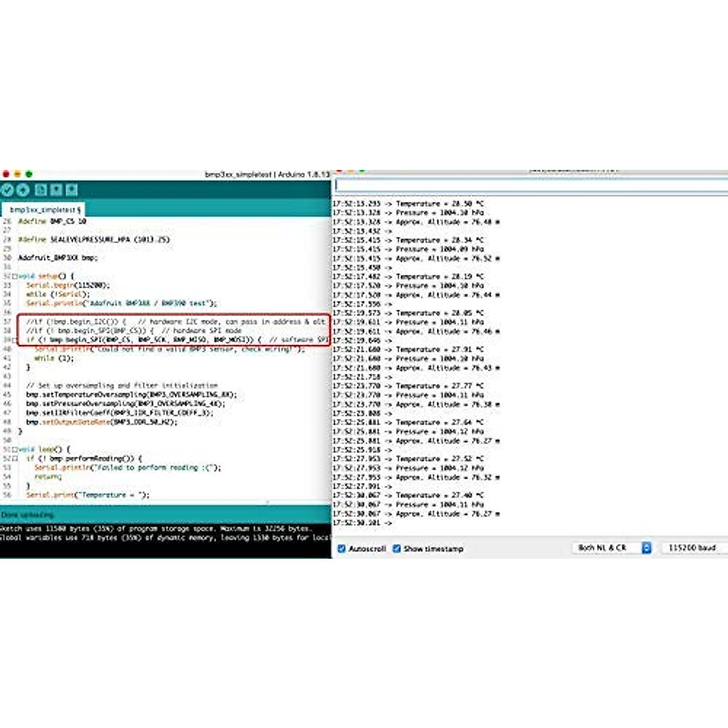The width and height of the screenshot is (728, 728).
Task: Click the Upload arrow icon
Action: point(23,190)
